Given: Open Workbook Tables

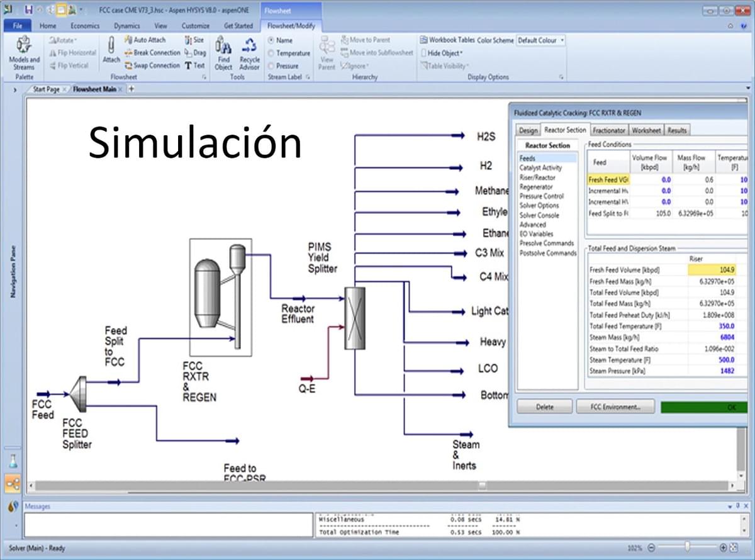Looking at the screenshot, I should click(447, 40).
